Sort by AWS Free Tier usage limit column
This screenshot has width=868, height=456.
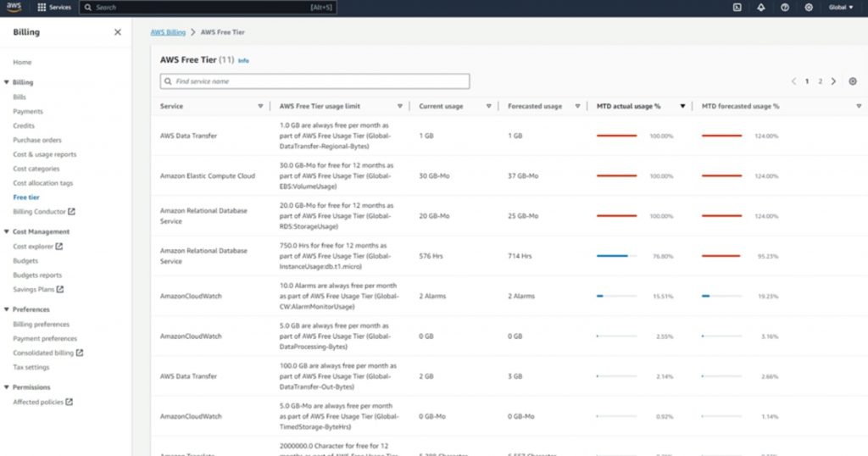pos(400,106)
